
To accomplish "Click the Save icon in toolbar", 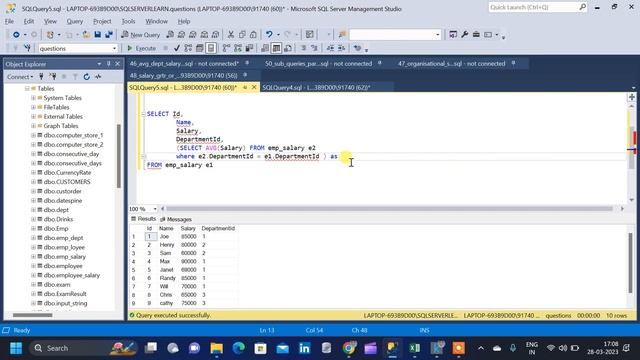I will pos(98,35).
